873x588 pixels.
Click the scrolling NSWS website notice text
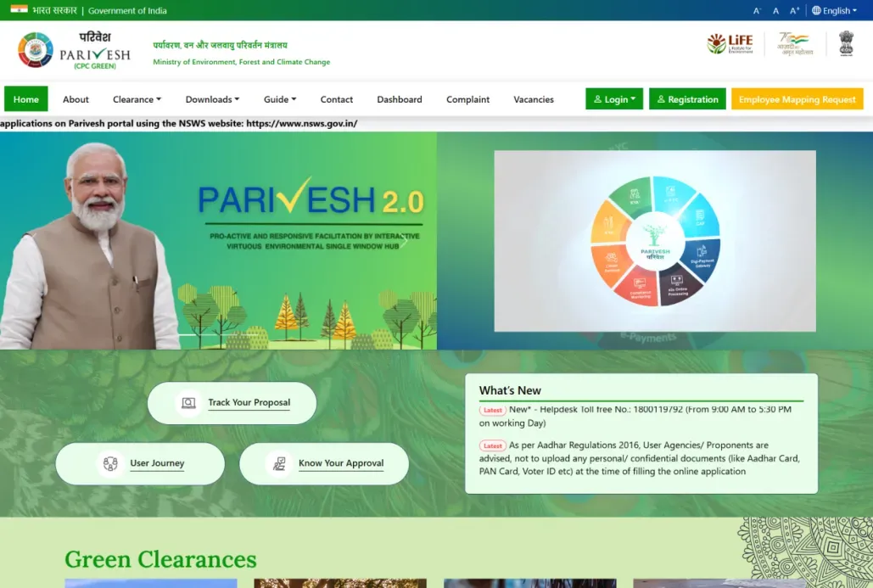click(x=179, y=124)
